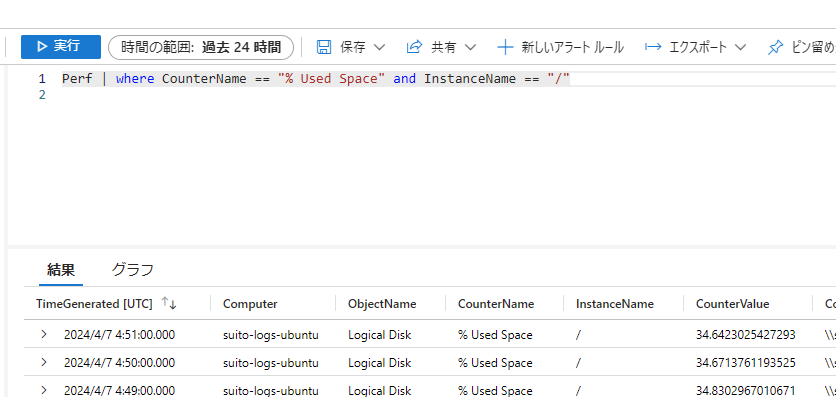Expand the 保存 dropdown chevron
Viewport: 836px width, 397px height.
[x=379, y=47]
